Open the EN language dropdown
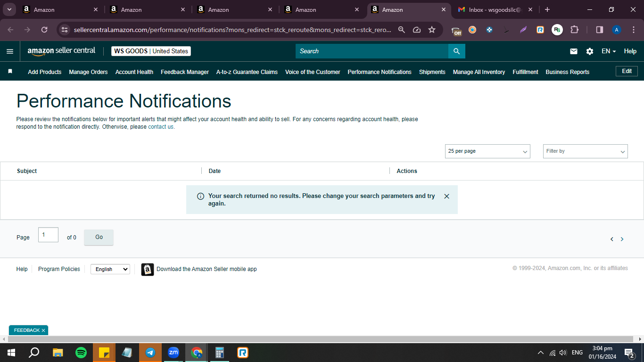Viewport: 644px width, 362px height. (x=609, y=51)
